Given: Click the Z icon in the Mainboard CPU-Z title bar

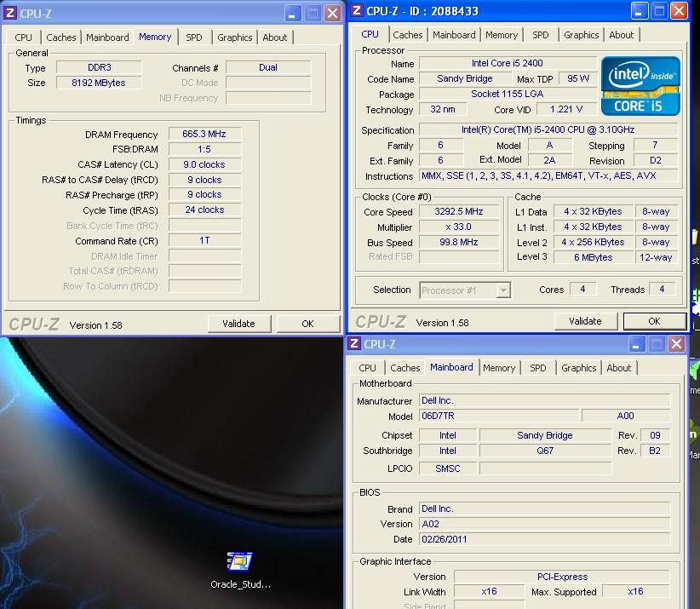Looking at the screenshot, I should tap(354, 344).
